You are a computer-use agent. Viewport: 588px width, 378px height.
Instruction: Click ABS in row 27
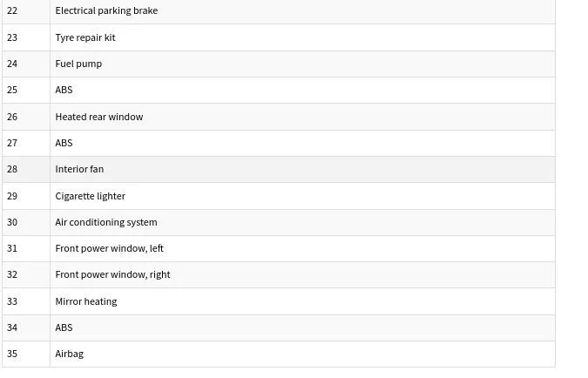(64, 143)
